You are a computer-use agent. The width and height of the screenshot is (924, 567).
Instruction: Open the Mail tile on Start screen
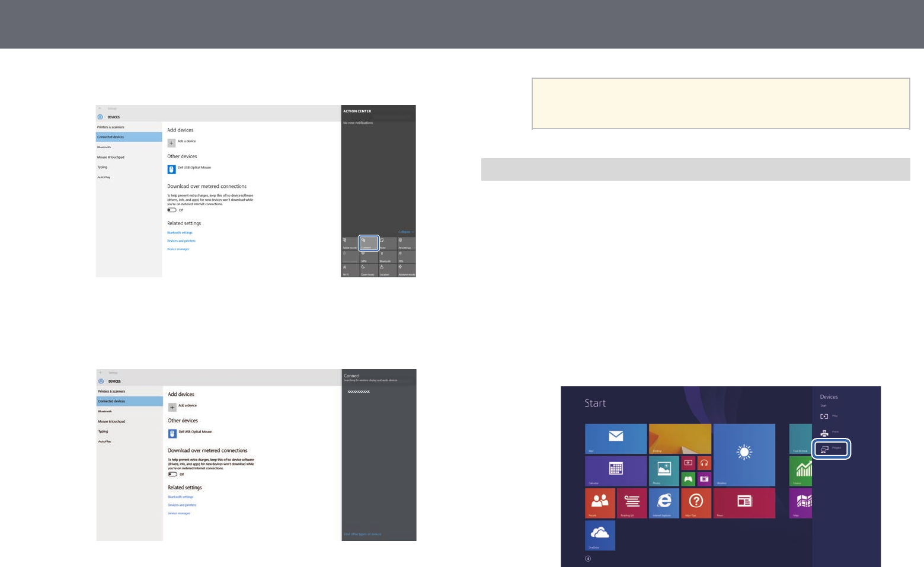pos(615,438)
